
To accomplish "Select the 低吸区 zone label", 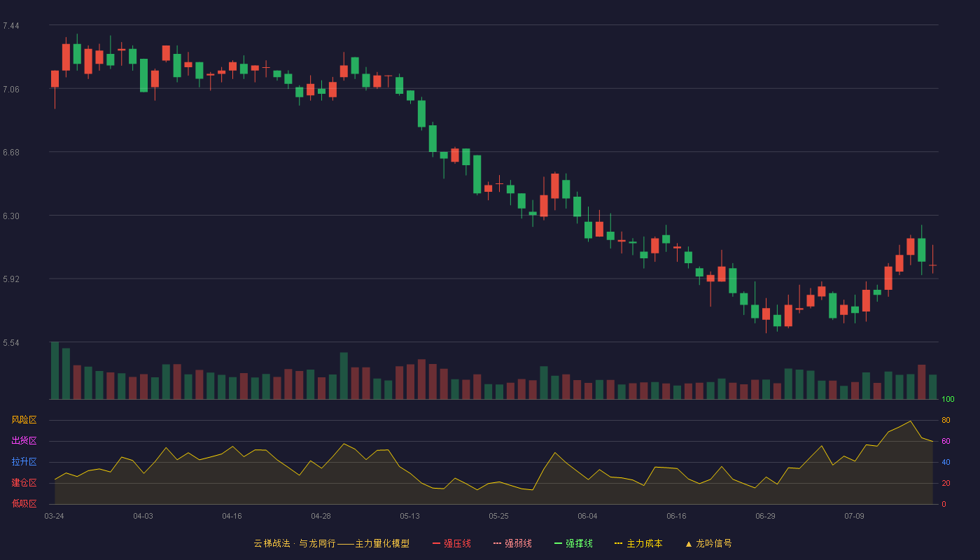I will 24,503.
